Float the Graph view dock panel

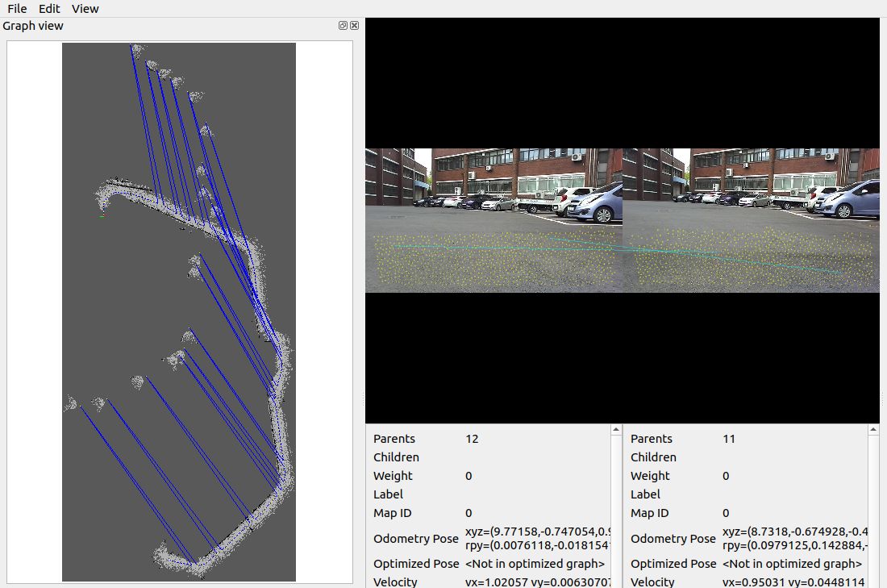pyautogui.click(x=343, y=26)
